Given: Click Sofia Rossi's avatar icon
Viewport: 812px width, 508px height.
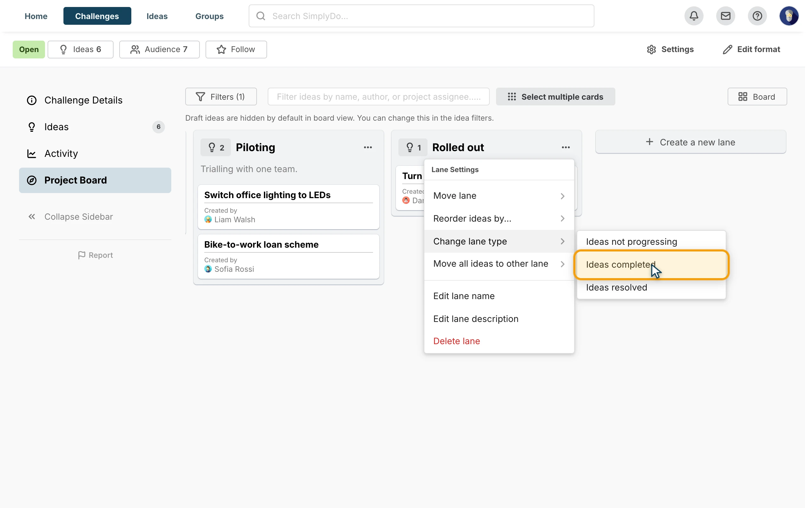Looking at the screenshot, I should click(x=208, y=269).
